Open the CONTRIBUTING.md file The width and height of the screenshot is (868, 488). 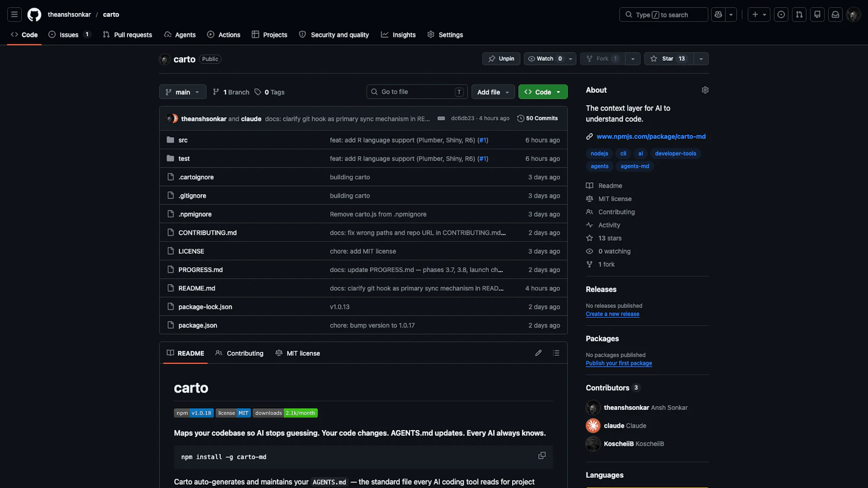pyautogui.click(x=207, y=233)
